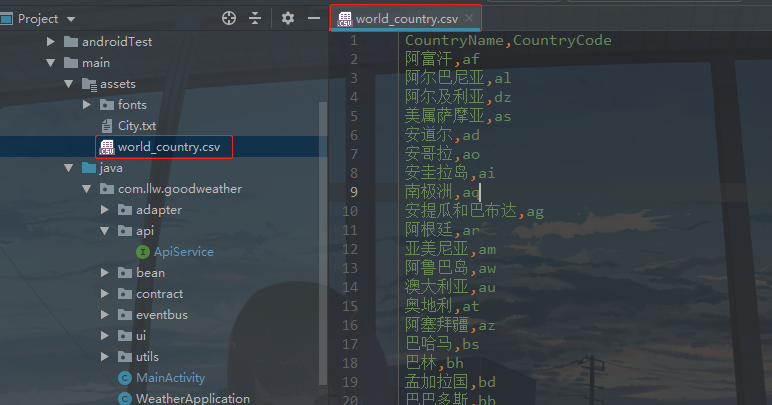Click the 阿塞拜疆,az line
772x405 pixels.
(450, 325)
